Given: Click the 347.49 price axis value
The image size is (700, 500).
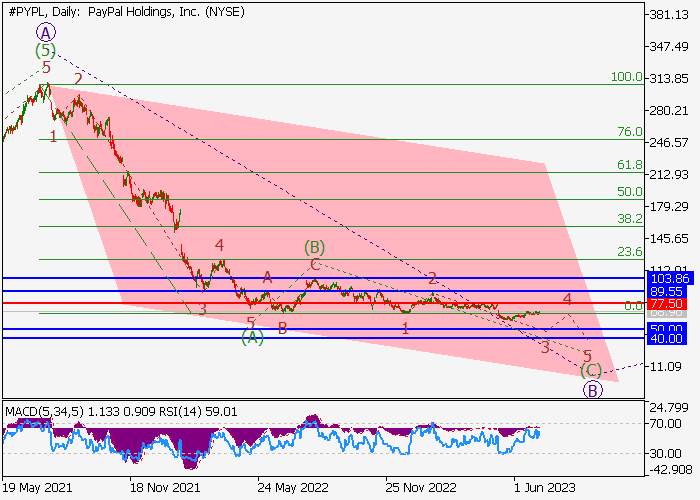Looking at the screenshot, I should (670, 46).
